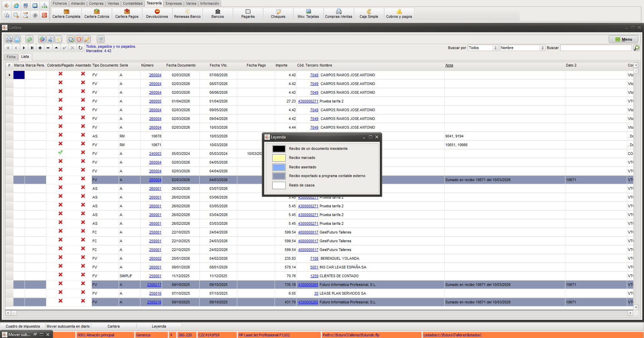Open Bancos from the Tesorería toolbar
The image size is (644, 338).
(x=217, y=14)
